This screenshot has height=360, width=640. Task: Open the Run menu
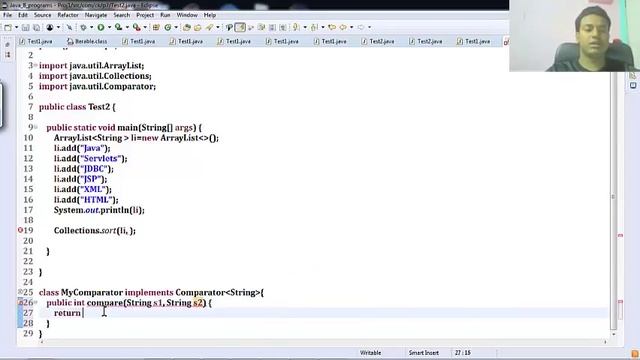pyautogui.click(x=165, y=15)
